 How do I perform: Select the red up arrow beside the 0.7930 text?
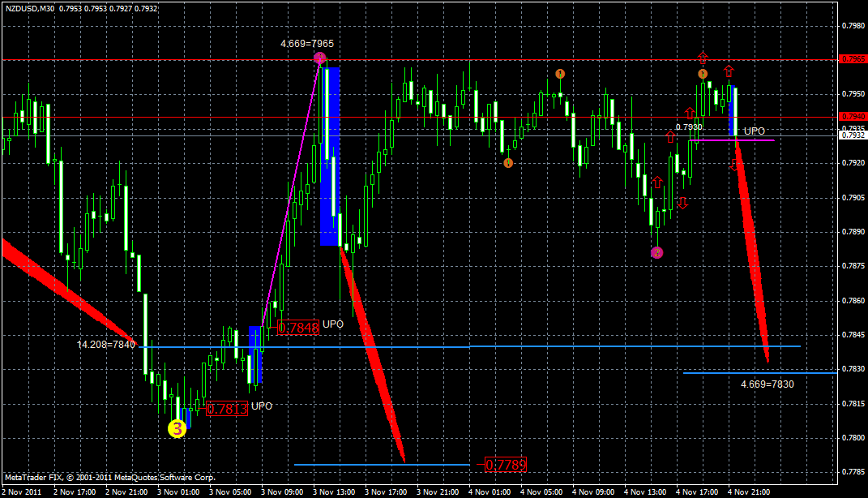click(670, 136)
